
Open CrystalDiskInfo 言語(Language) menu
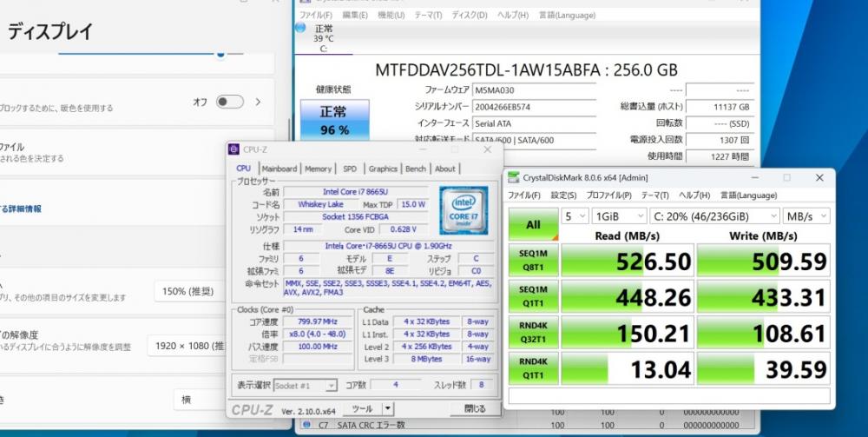tap(568, 16)
